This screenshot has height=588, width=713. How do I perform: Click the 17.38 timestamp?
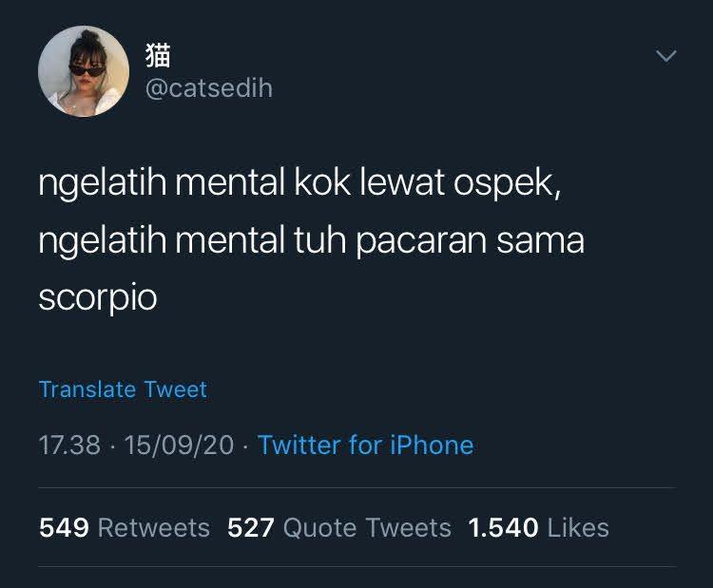click(69, 445)
